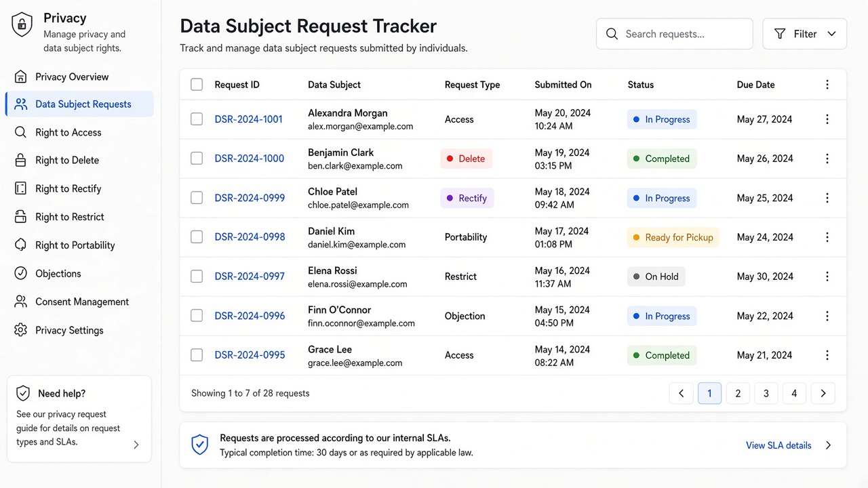Screen dimensions: 868x488
Task: Mark the checkbox for Elena Rossi's request
Action: point(197,277)
